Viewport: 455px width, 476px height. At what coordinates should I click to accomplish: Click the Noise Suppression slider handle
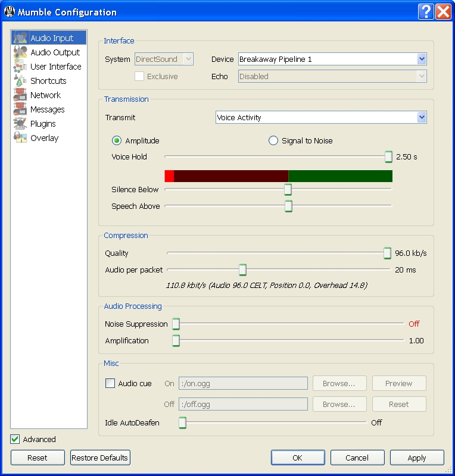[x=176, y=324]
